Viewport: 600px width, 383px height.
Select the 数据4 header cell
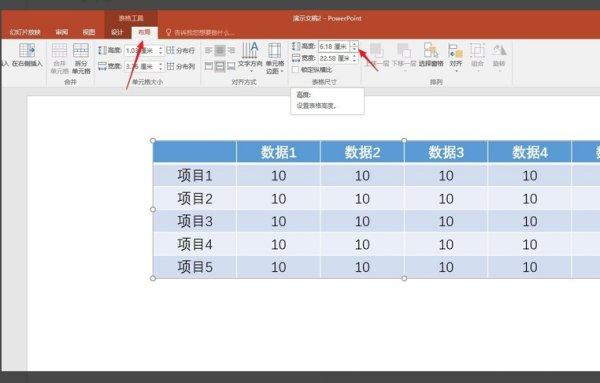530,152
